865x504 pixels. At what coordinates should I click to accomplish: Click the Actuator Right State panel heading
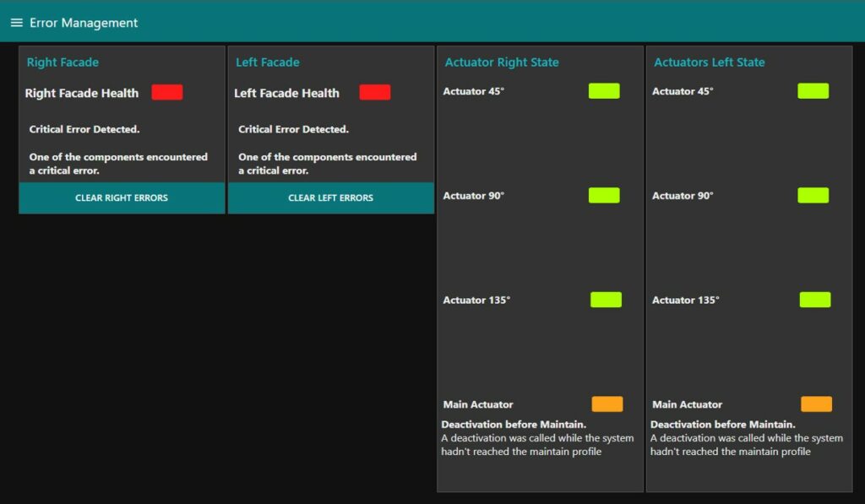(502, 62)
